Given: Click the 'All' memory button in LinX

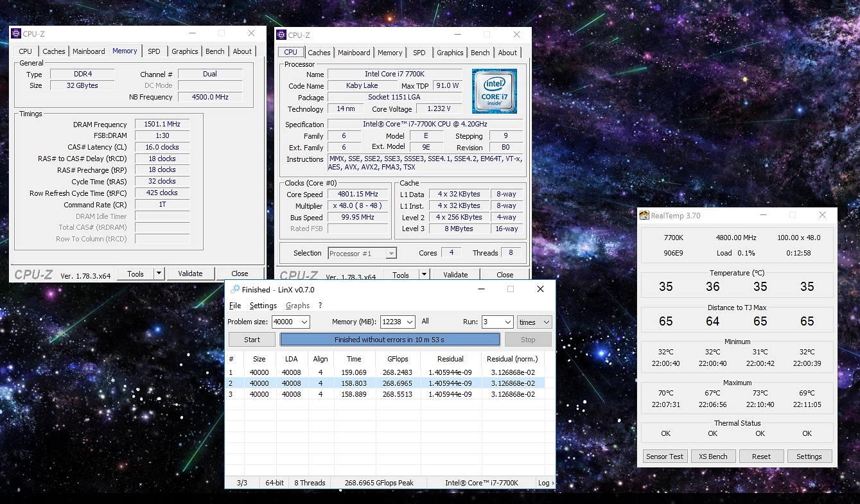Looking at the screenshot, I should click(425, 322).
